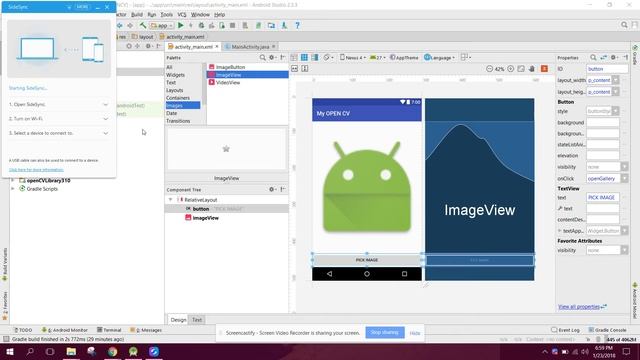Click the text field containing PICK IMAGE
Screen dimensions: 640x360
click(603, 198)
